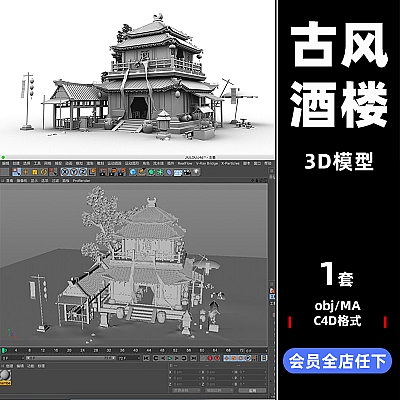Open the RealFlow menu
Viewport: 400px width, 400px height.
click(185, 163)
